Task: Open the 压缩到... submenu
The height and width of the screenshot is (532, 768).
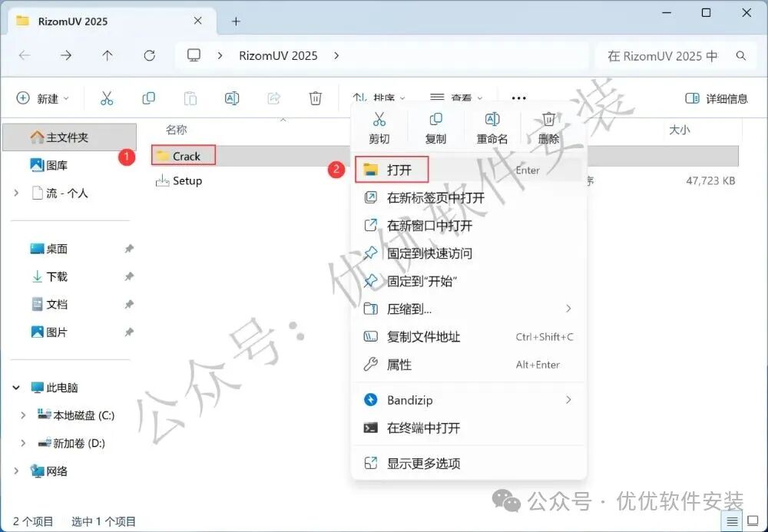Action: click(468, 309)
